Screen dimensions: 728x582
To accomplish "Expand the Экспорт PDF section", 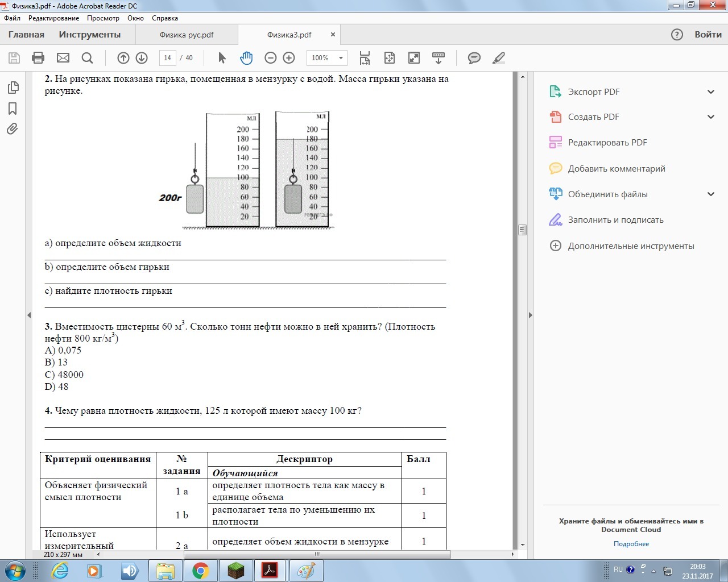I will [x=710, y=92].
